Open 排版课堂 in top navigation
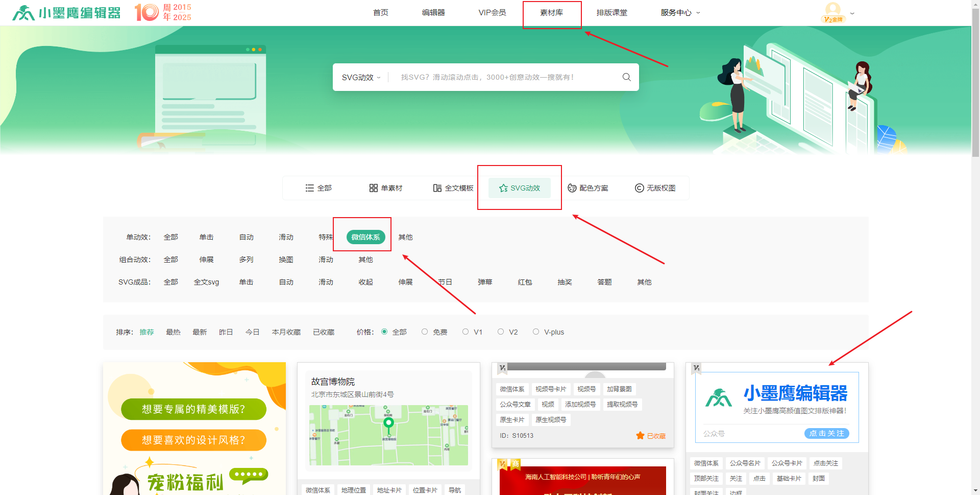980x495 pixels. pyautogui.click(x=612, y=13)
